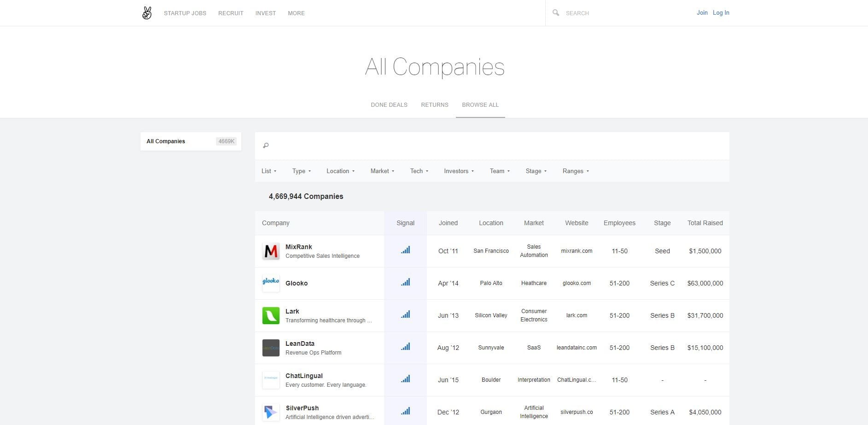Focus the company filter search box

492,146
